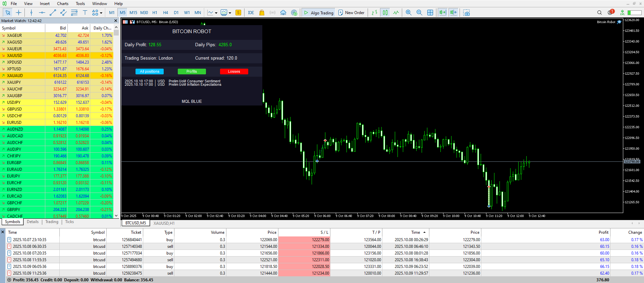Open the chart templates dropdown
This screenshot has height=283, width=644.
click(226, 13)
